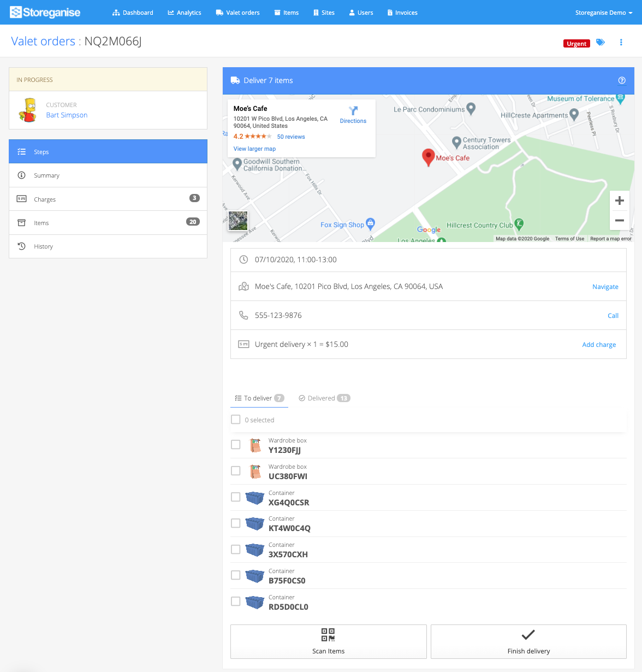Open map Terms of Use
Image resolution: width=642 pixels, height=672 pixels.
coord(569,239)
